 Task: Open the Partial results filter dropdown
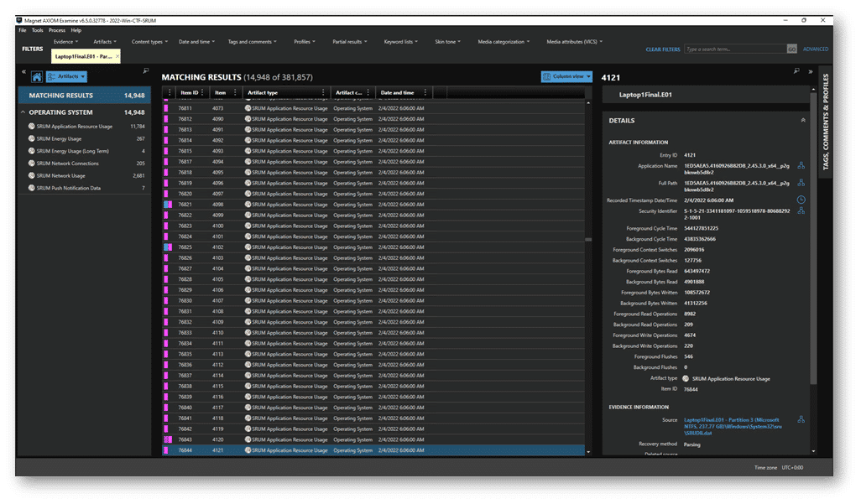click(350, 42)
